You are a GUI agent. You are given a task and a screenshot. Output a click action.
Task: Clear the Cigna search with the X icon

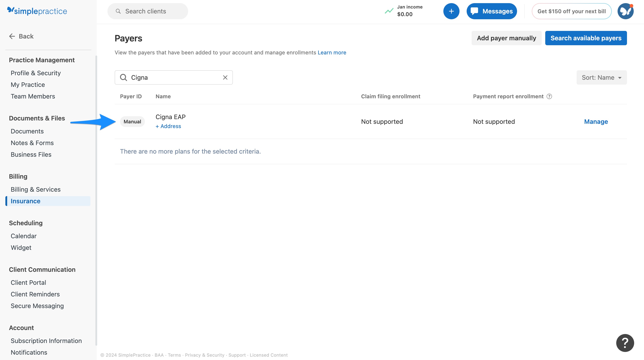(x=225, y=77)
